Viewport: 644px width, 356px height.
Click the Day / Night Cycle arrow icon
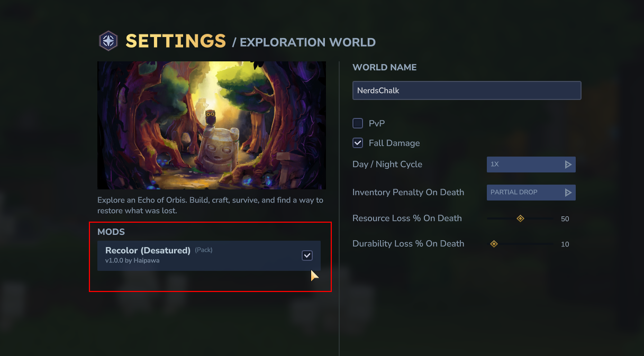[x=568, y=165]
